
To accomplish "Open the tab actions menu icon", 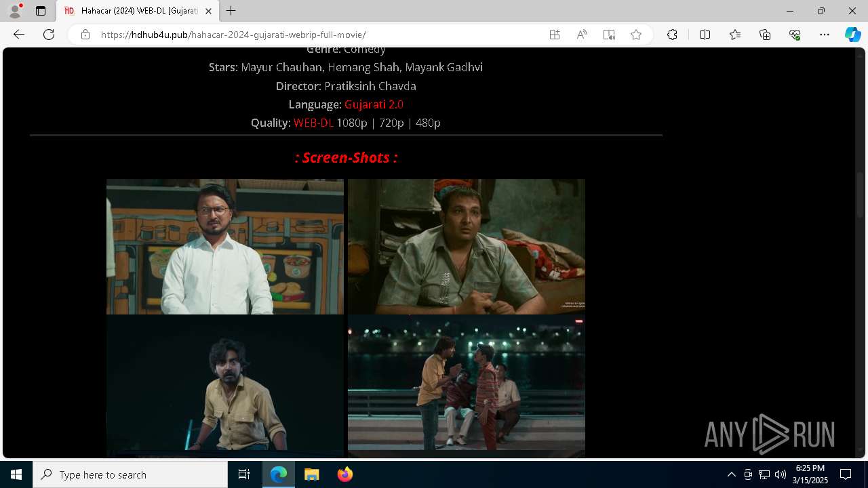I will coord(41,11).
